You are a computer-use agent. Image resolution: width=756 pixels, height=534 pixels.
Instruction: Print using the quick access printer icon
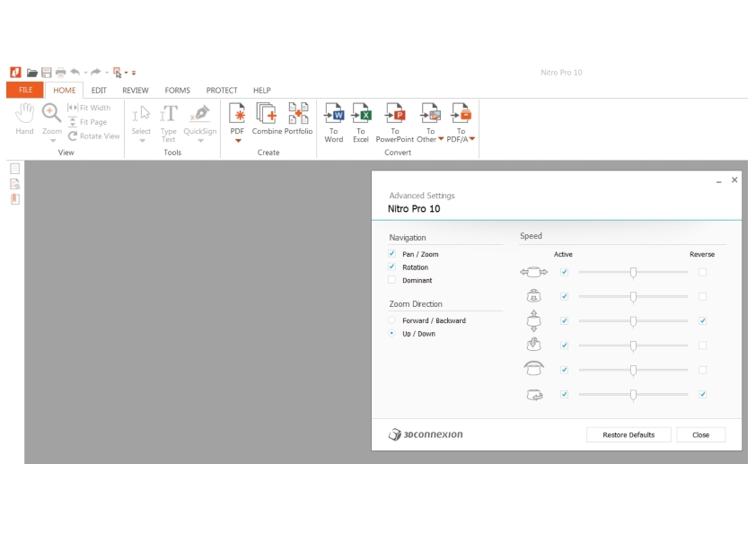click(60, 73)
